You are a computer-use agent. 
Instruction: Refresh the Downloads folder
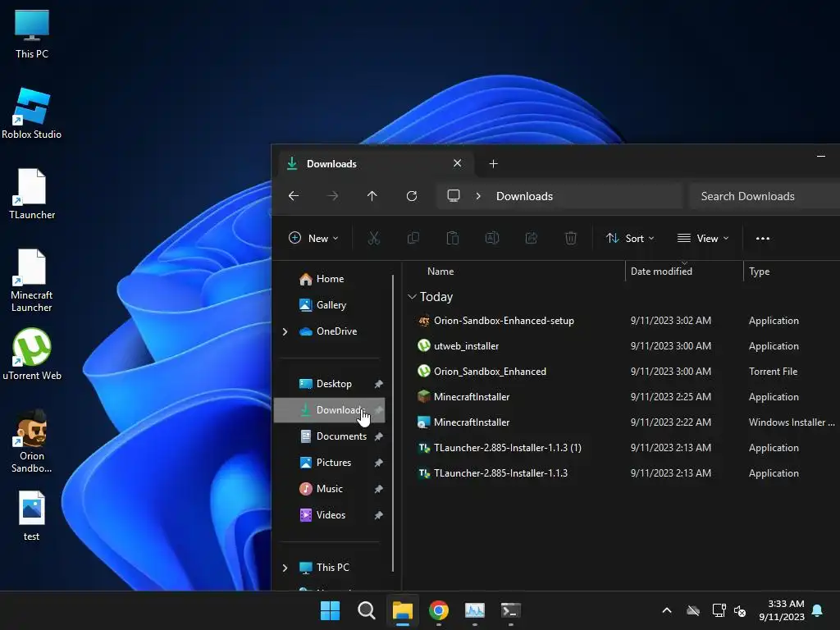[412, 196]
